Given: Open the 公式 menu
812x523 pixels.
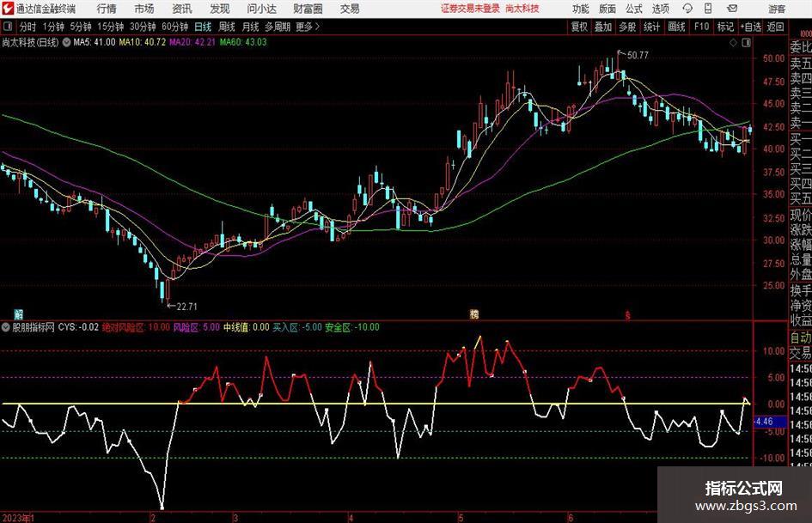Looking at the screenshot, I should (x=633, y=9).
